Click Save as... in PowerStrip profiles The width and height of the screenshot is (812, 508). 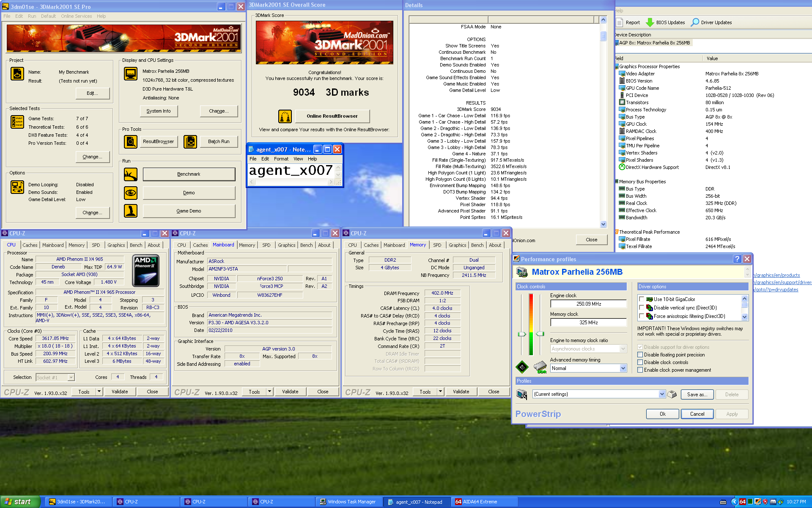697,395
